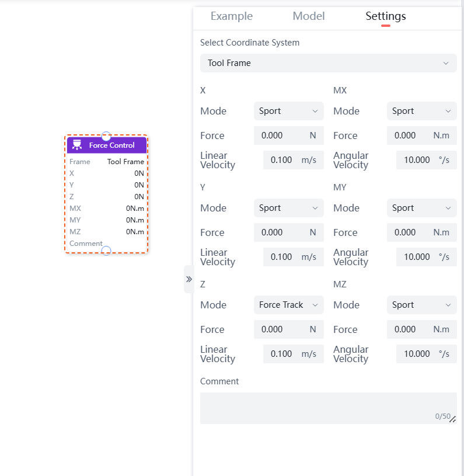
Task: Select the Force Control node title
Action: [x=112, y=145]
